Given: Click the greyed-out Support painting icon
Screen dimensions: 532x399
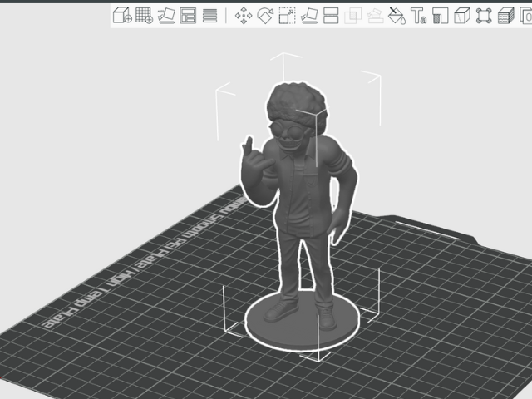Looking at the screenshot, I should click(x=375, y=15).
